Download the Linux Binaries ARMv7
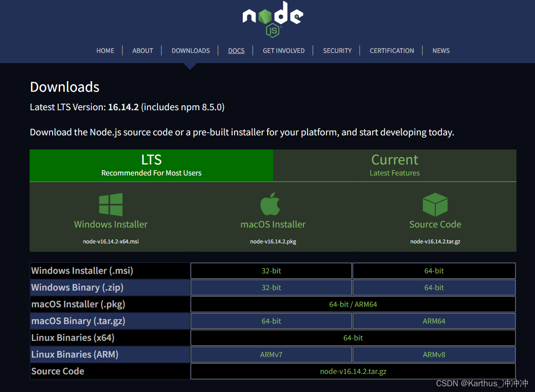Image resolution: width=535 pixels, height=392 pixels. [x=271, y=355]
